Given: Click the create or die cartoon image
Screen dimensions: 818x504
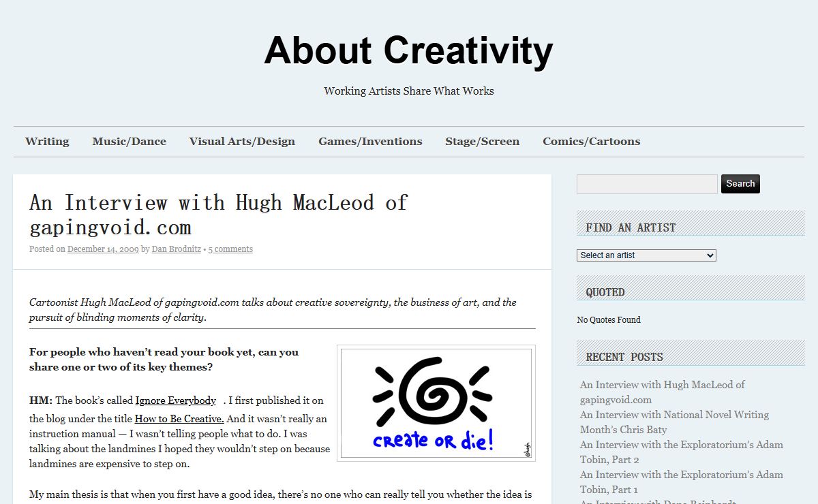Looking at the screenshot, I should point(436,403).
